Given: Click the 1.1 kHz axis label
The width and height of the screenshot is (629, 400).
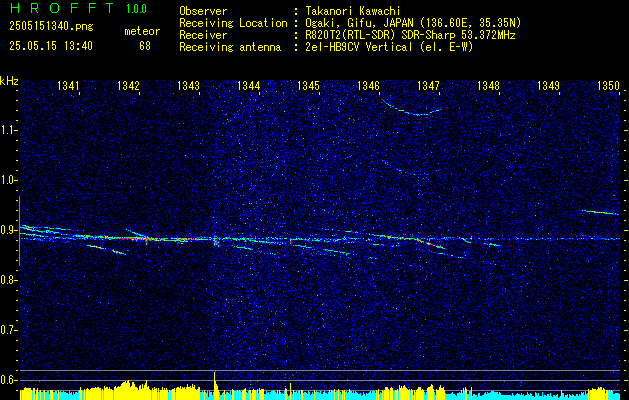Looking at the screenshot, I should [7, 130].
